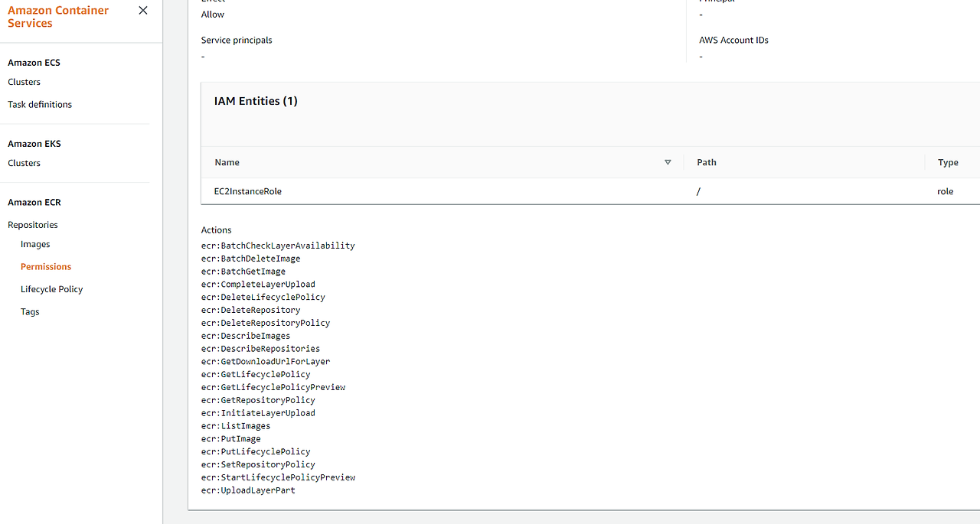Screen dimensions: 980x524
Task: Open Clusters under Amazon ECS
Action: pyautogui.click(x=24, y=82)
